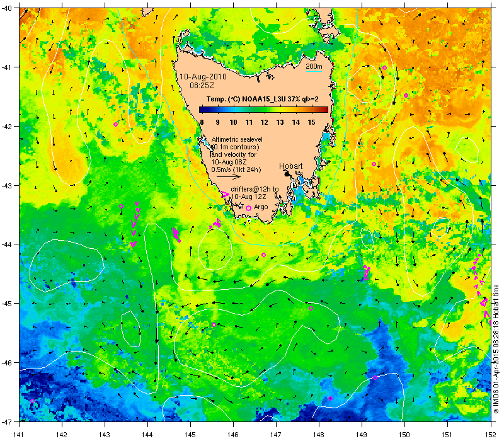The image size is (504, 441).
Task: Click colorbar tick label '9'
Action: 217,122
